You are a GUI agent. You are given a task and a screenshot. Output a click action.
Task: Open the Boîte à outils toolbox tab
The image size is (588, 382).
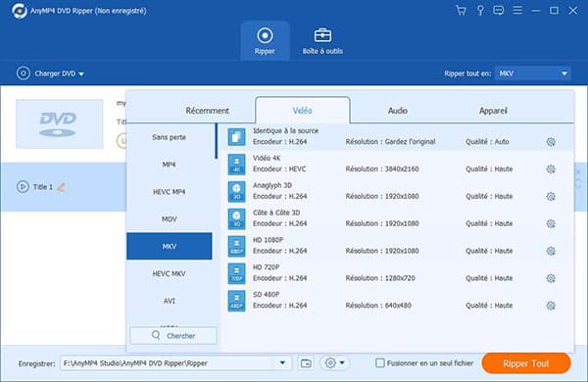[322, 40]
